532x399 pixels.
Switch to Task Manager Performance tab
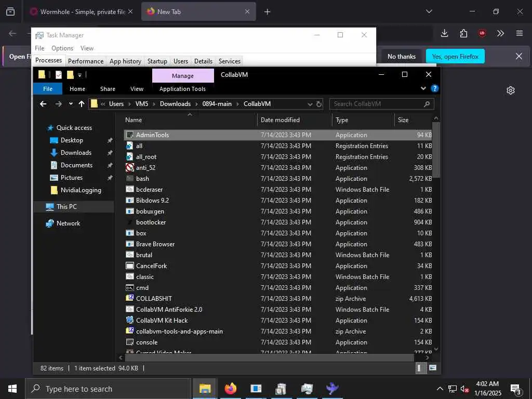click(x=86, y=61)
